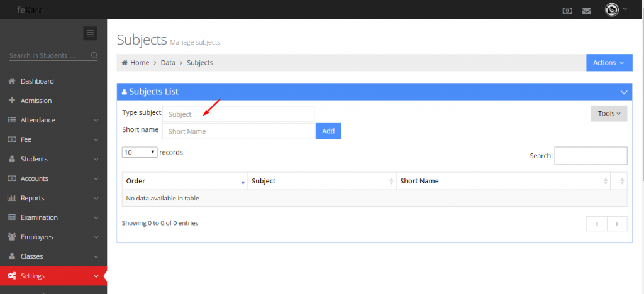Expand the Examination menu chevron

pos(96,218)
